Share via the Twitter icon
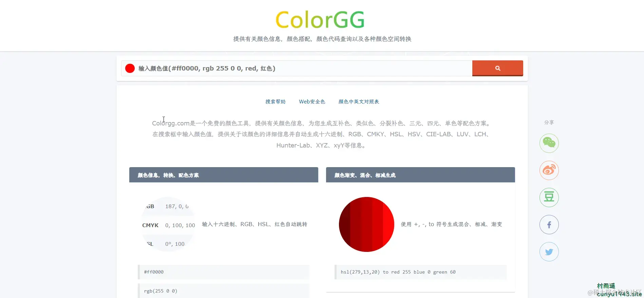The height and width of the screenshot is (298, 644). tap(549, 252)
